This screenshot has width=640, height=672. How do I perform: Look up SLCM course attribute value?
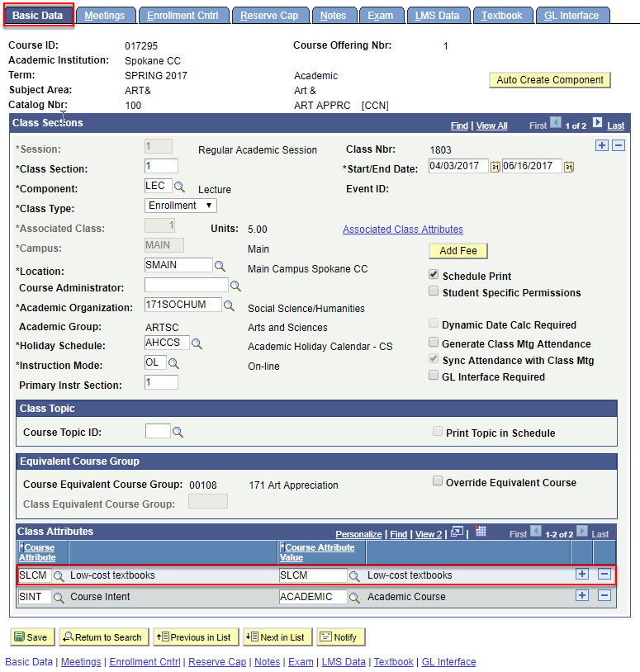click(x=354, y=576)
